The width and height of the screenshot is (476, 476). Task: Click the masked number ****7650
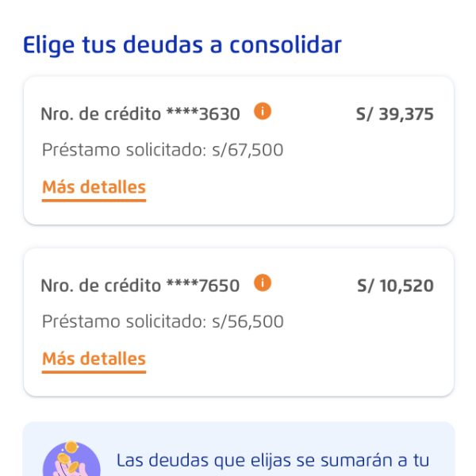tap(203, 286)
